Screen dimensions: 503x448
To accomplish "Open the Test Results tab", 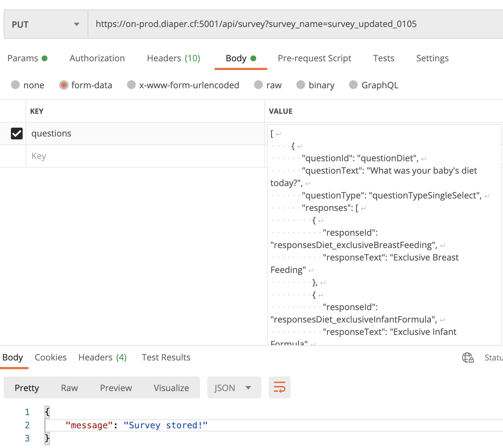I will click(x=166, y=358).
